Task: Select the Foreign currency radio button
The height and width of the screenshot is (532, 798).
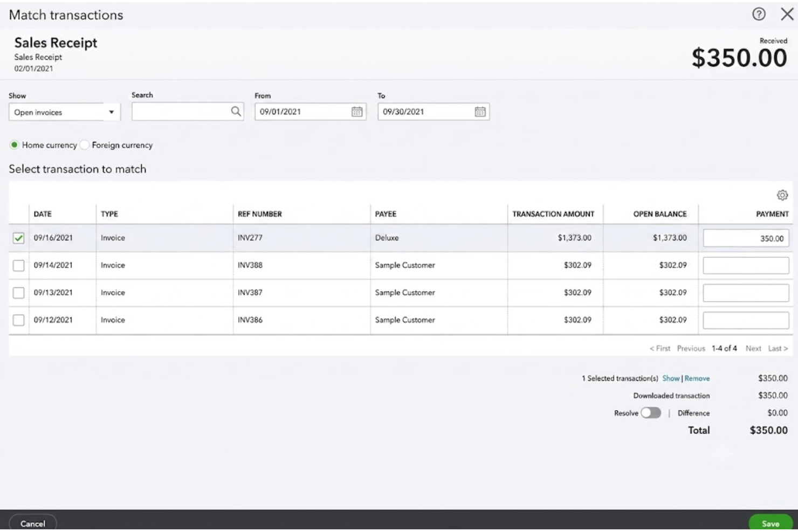Action: click(x=84, y=145)
